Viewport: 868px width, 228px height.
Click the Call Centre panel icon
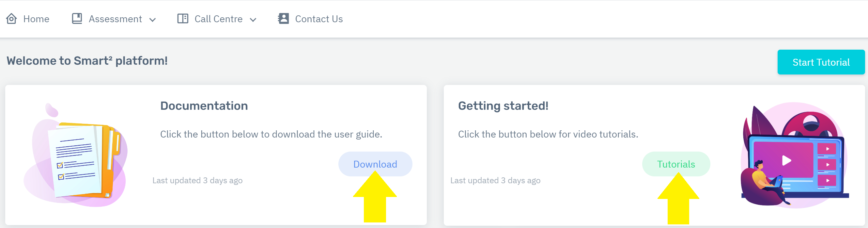(x=183, y=19)
